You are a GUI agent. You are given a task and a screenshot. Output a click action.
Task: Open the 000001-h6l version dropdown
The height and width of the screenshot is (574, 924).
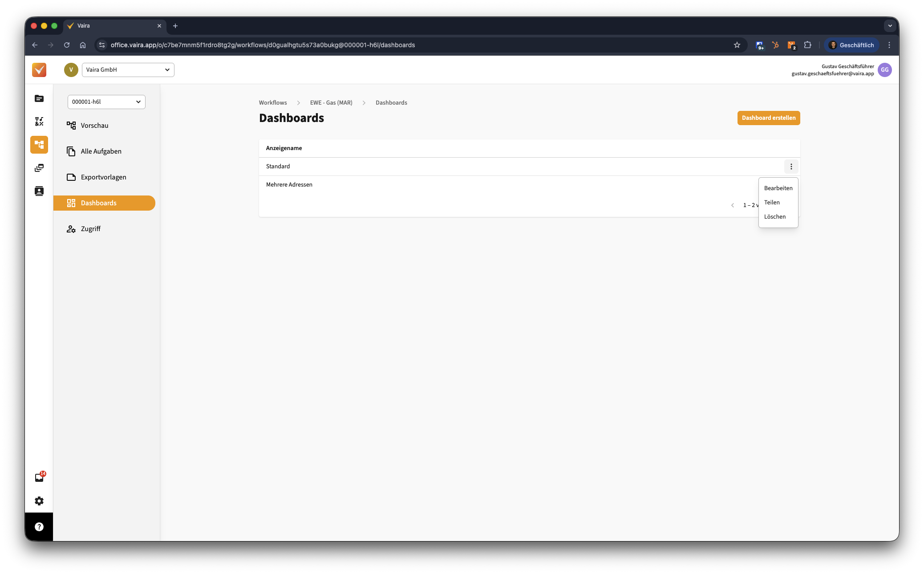(x=106, y=102)
